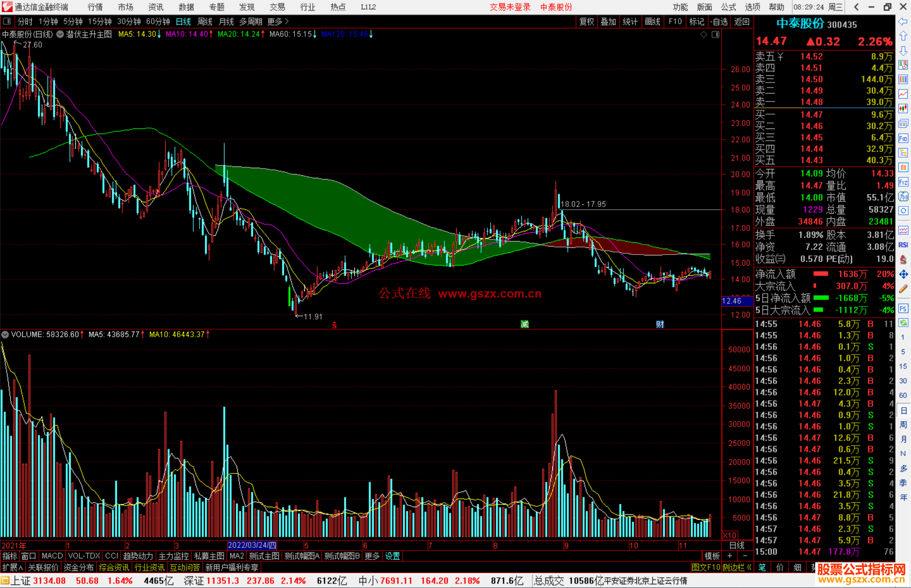Click the 复权 button in chart toolbar
Image resolution: width=911 pixels, height=588 pixels.
pyautogui.click(x=586, y=21)
